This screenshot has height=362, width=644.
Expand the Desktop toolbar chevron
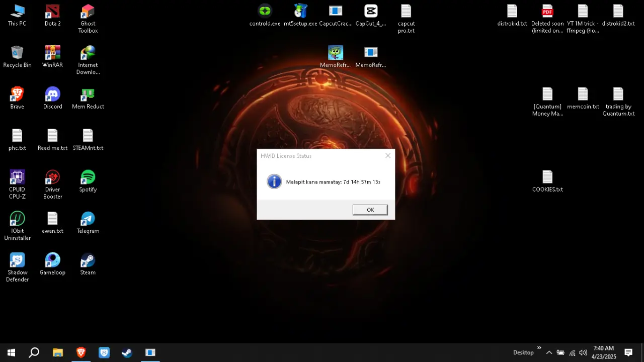click(539, 348)
